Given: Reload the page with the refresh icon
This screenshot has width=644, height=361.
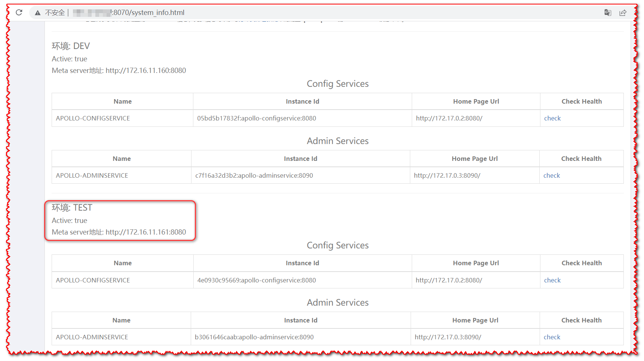Looking at the screenshot, I should [x=19, y=12].
